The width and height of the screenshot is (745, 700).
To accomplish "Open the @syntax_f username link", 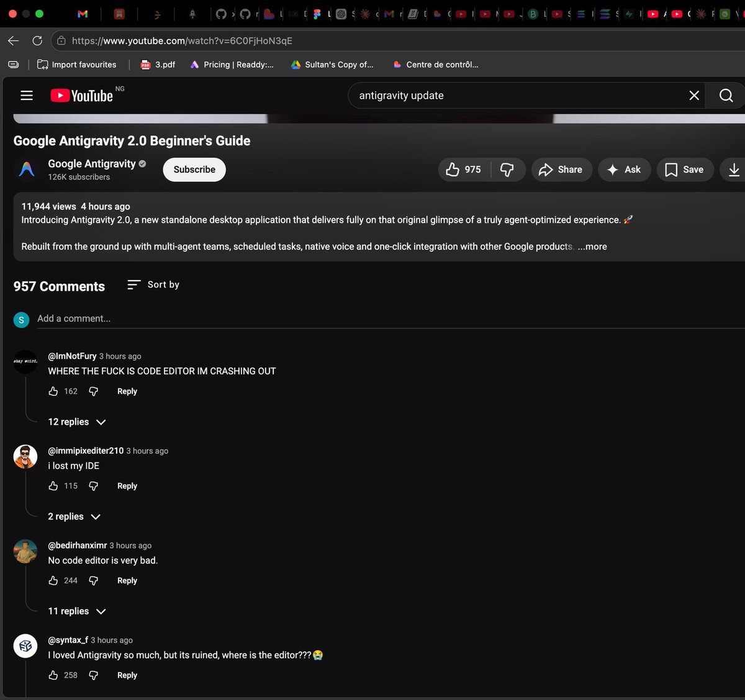I will (68, 640).
